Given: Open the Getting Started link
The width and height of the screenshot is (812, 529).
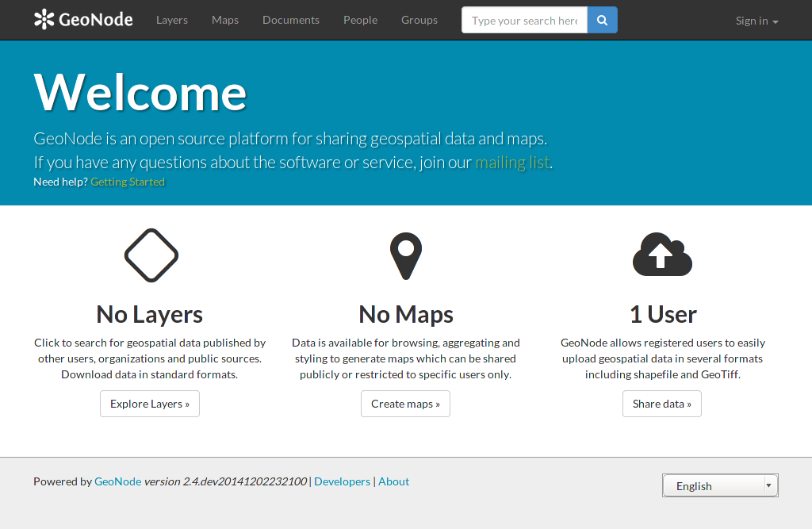Looking at the screenshot, I should tap(128, 182).
